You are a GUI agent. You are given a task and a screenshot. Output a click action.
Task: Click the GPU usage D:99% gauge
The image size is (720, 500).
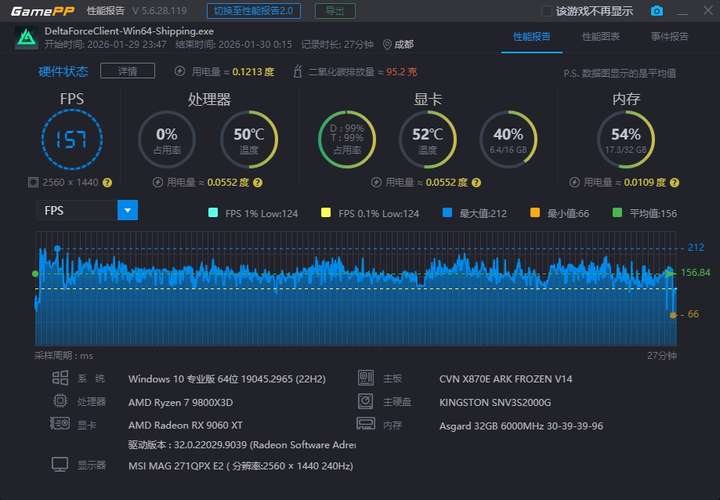(347, 140)
